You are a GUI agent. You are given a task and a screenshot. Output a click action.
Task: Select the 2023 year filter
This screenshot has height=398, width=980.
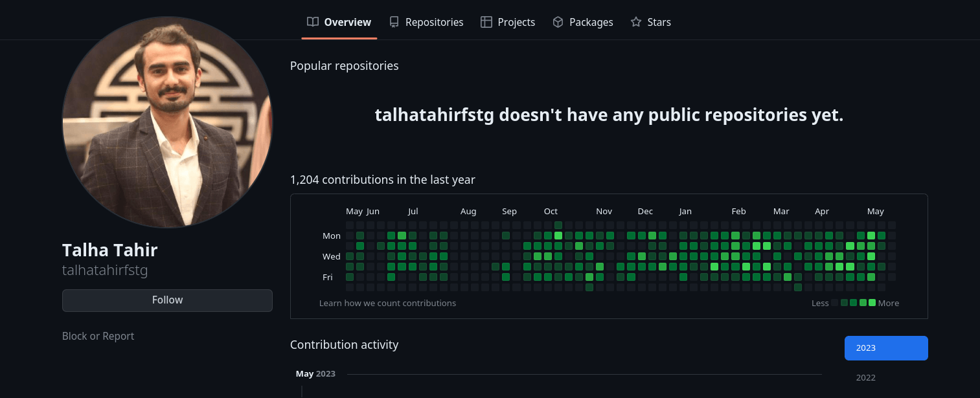[886, 348]
